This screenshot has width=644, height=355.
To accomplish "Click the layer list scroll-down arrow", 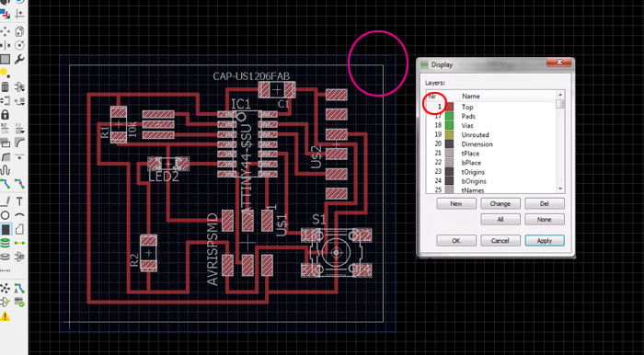I will (x=560, y=189).
